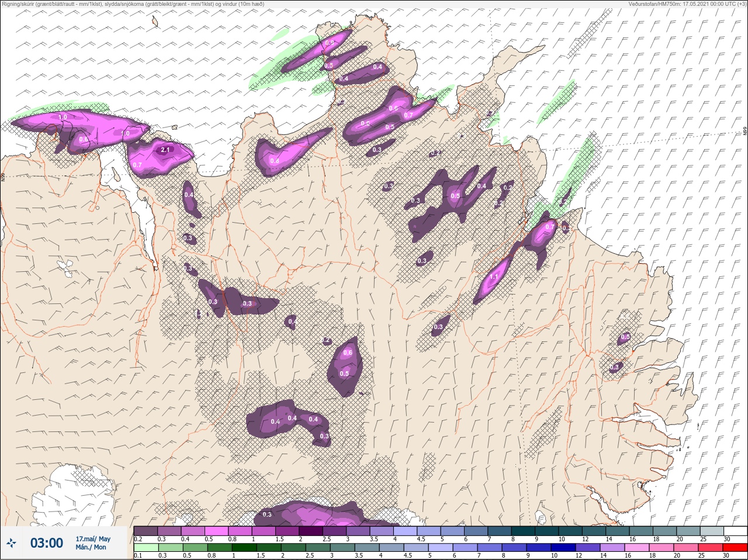The height and width of the screenshot is (560, 748).
Task: Select the white 30 swatch in upper legend row
Action: pyautogui.click(x=735, y=531)
